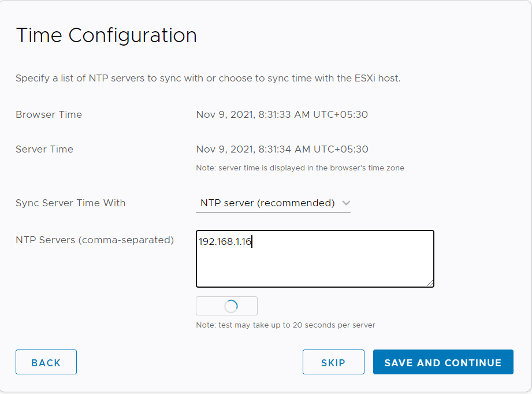Click the test button showing a spinner
This screenshot has width=532, height=394.
[x=226, y=306]
